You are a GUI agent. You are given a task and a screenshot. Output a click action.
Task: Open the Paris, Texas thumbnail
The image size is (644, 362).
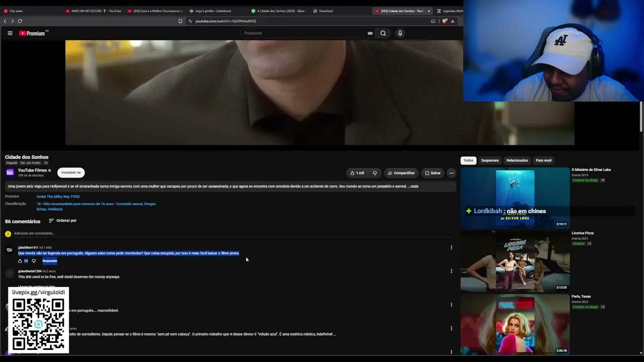point(515,325)
